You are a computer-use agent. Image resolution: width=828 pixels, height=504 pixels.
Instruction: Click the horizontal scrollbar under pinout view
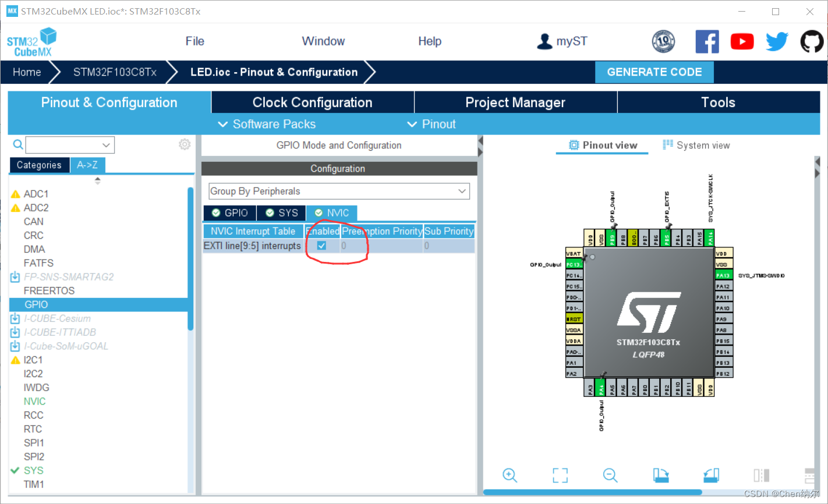tap(592, 492)
